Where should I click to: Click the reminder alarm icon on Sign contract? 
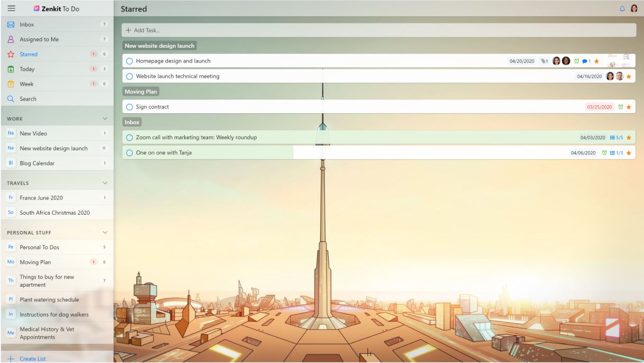(620, 107)
